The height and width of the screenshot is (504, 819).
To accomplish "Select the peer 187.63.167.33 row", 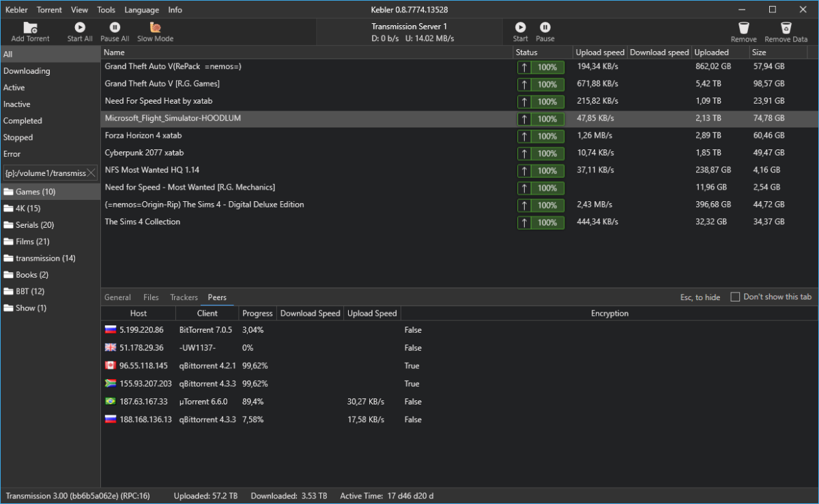I will click(459, 402).
